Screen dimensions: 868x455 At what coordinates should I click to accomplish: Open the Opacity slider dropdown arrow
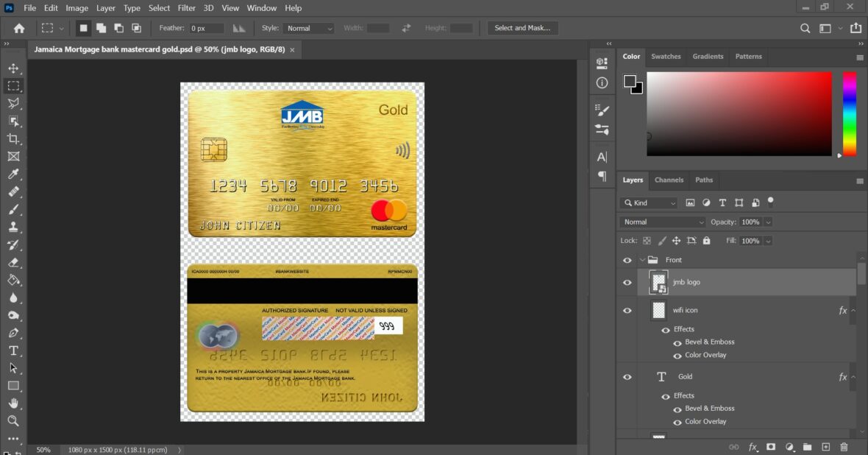tap(768, 222)
